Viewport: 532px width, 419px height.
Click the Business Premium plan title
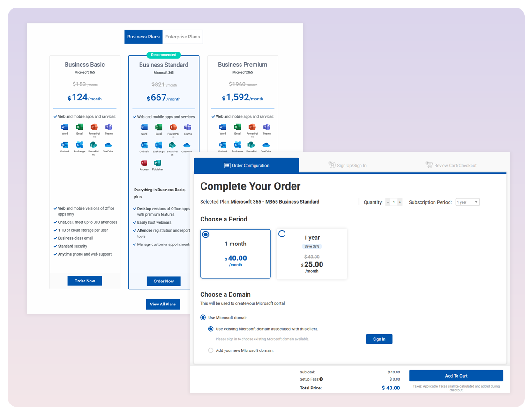(x=243, y=64)
